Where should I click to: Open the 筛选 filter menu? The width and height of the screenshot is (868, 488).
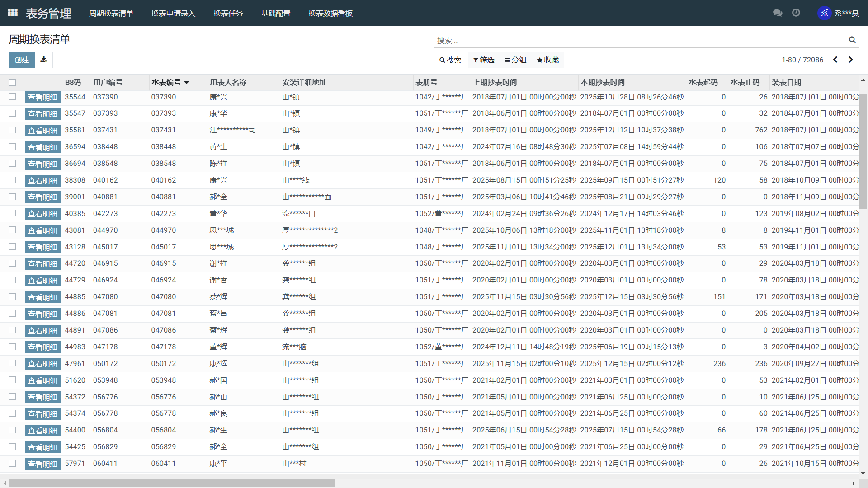tap(483, 60)
